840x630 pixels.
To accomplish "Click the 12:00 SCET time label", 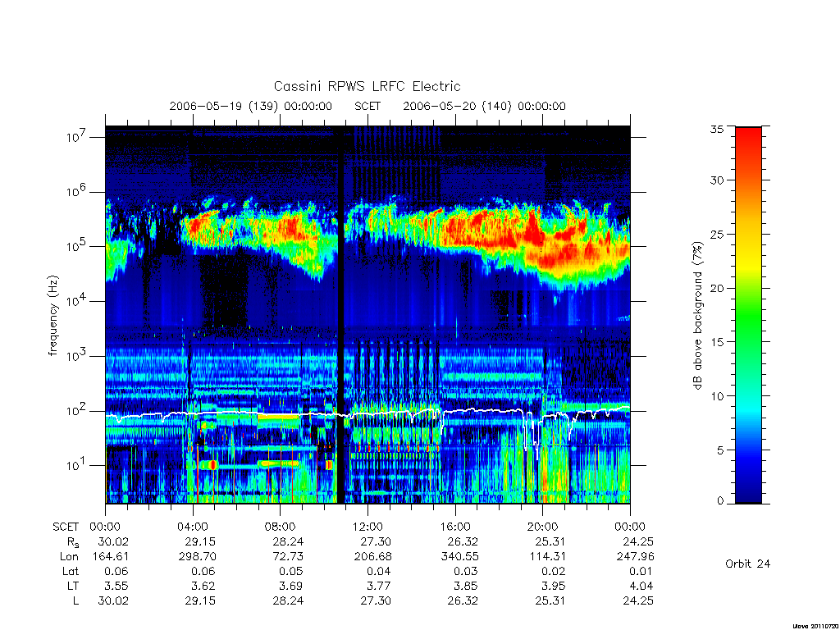I will 367,527.
